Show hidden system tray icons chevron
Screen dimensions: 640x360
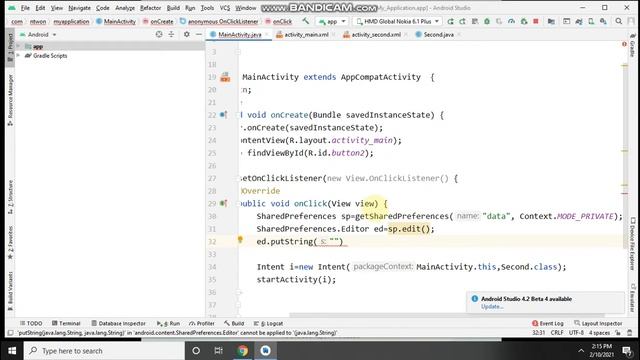tap(581, 351)
